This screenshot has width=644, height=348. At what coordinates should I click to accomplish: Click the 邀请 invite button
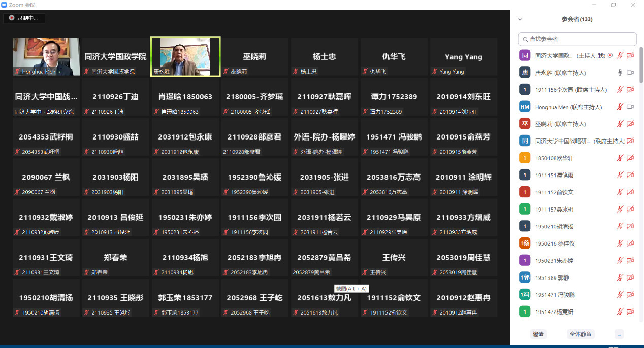tap(538, 334)
